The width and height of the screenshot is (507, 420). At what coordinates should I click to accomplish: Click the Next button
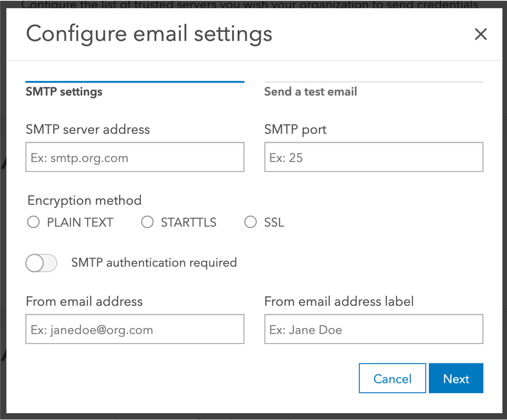[456, 378]
